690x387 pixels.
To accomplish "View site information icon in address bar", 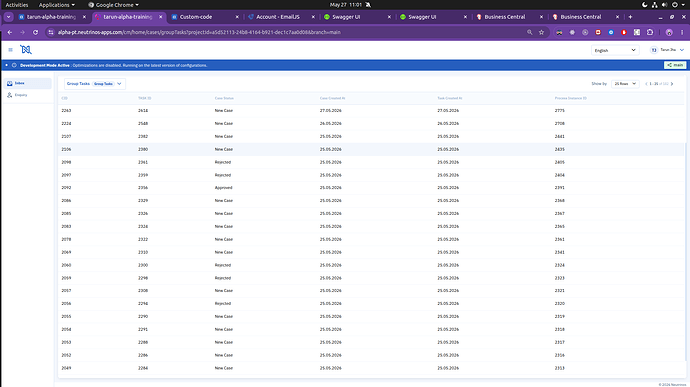I will (51, 32).
